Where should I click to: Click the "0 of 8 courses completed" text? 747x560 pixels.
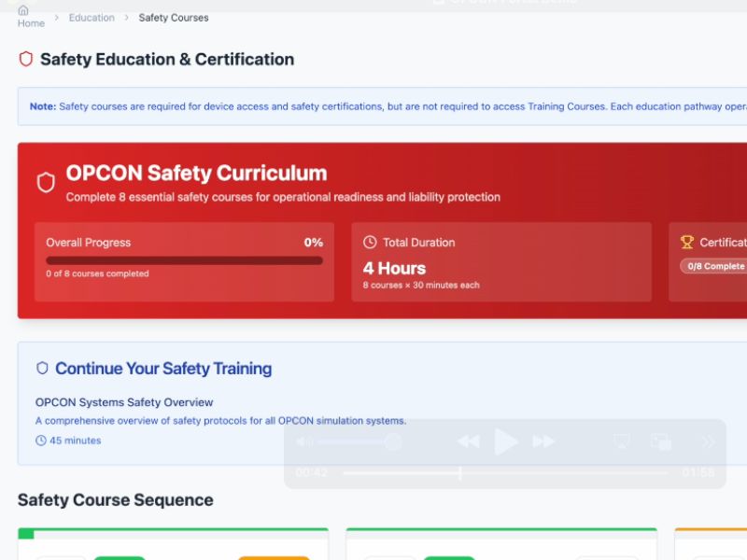pos(98,273)
